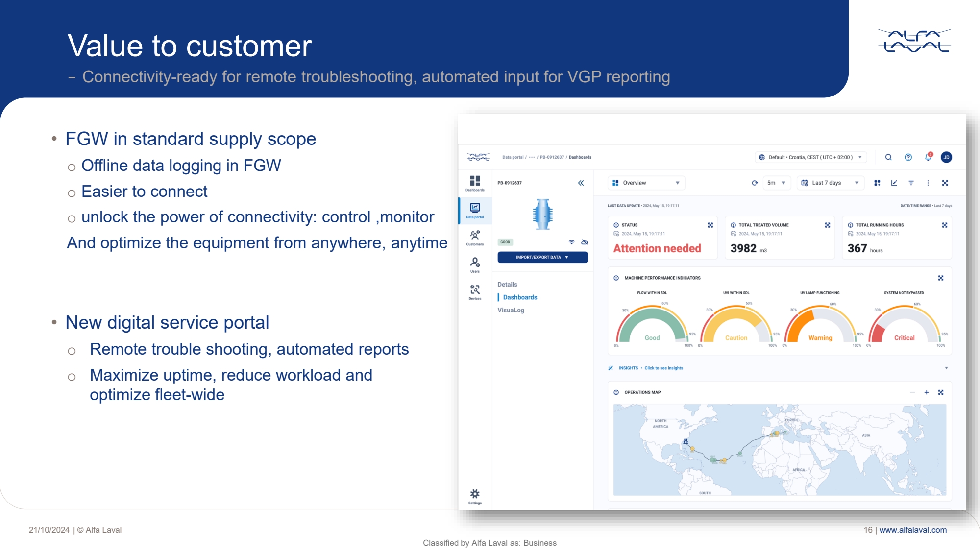This screenshot has height=551, width=980.
Task: Open Dashboards in the left sidebar
Action: pyautogui.click(x=475, y=183)
